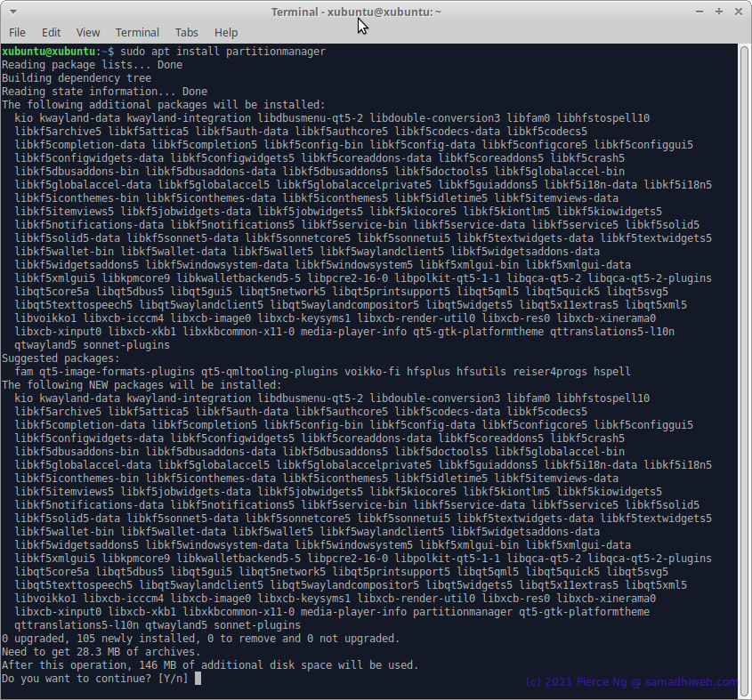Click 'Need to get 28.3 MB of archives.'
Image resolution: width=752 pixels, height=700 pixels.
(x=101, y=652)
